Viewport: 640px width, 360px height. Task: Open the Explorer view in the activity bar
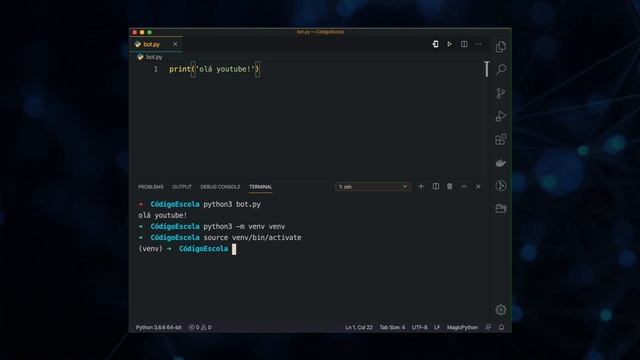[x=501, y=47]
